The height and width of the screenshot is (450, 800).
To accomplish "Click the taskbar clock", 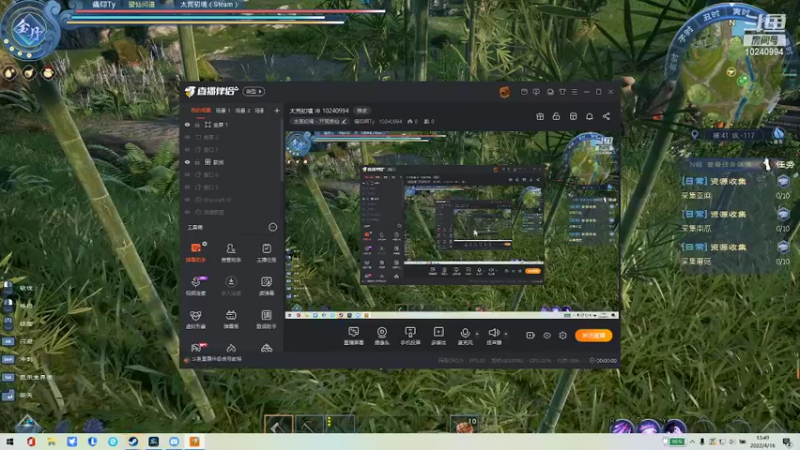I will [x=763, y=441].
